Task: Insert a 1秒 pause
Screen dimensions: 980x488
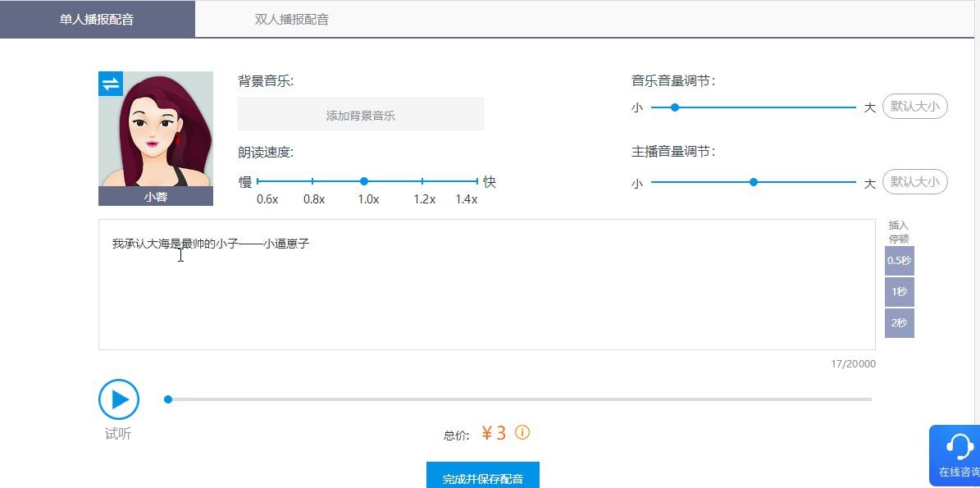Action: tap(899, 292)
